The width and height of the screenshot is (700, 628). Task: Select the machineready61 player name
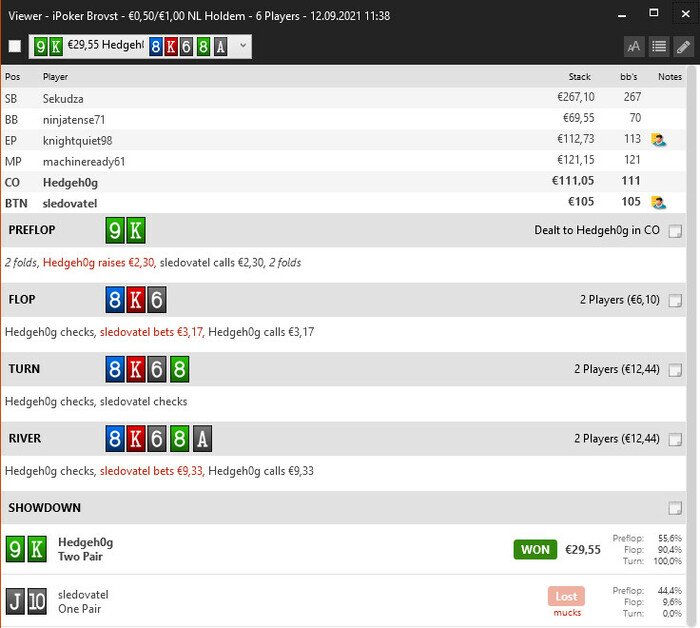[x=84, y=162]
